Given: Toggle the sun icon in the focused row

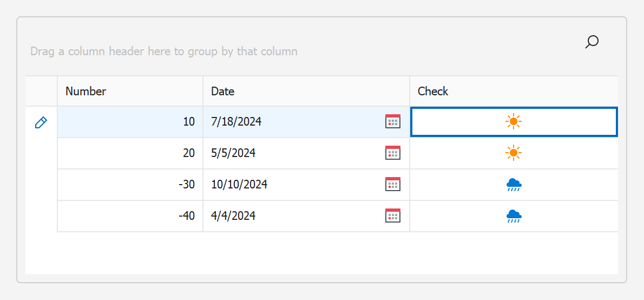Looking at the screenshot, I should pyautogui.click(x=513, y=122).
